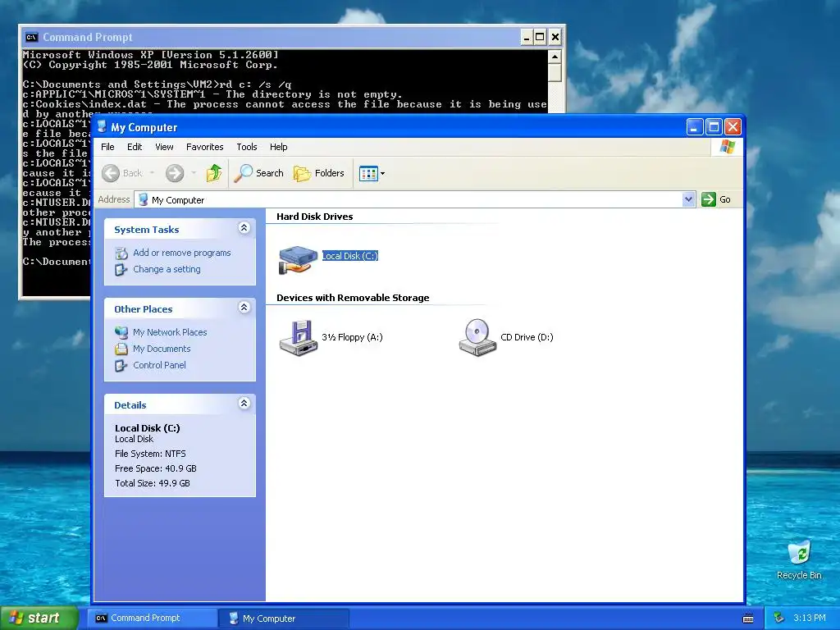Open the Back history dropdown arrow
840x630 pixels.
[152, 173]
